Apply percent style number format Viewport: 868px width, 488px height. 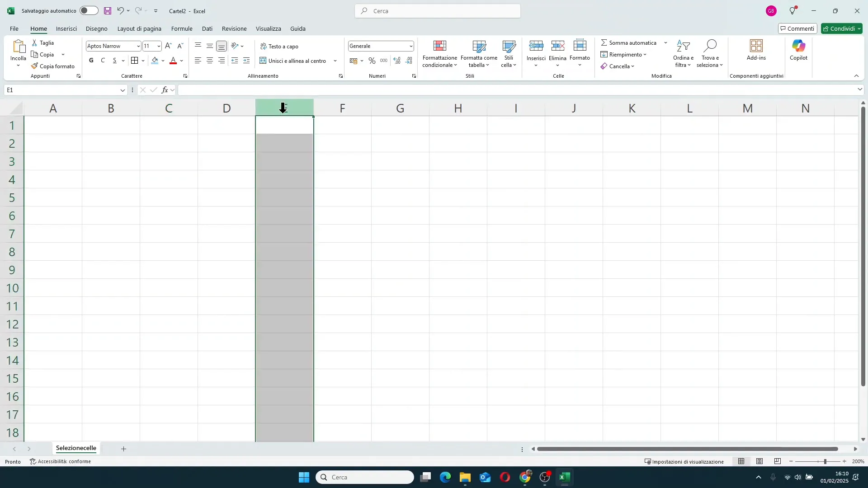pyautogui.click(x=372, y=61)
